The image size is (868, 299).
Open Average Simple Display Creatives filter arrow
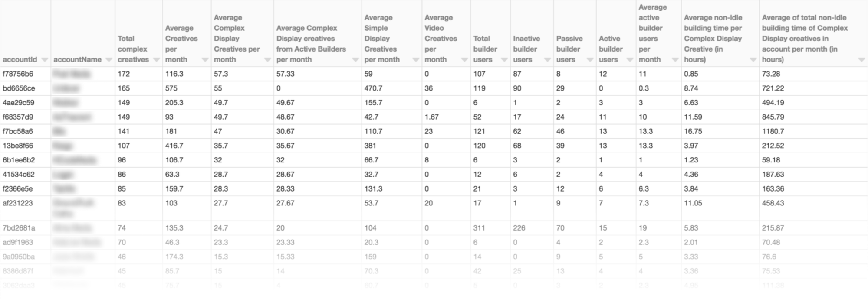pyautogui.click(x=415, y=60)
